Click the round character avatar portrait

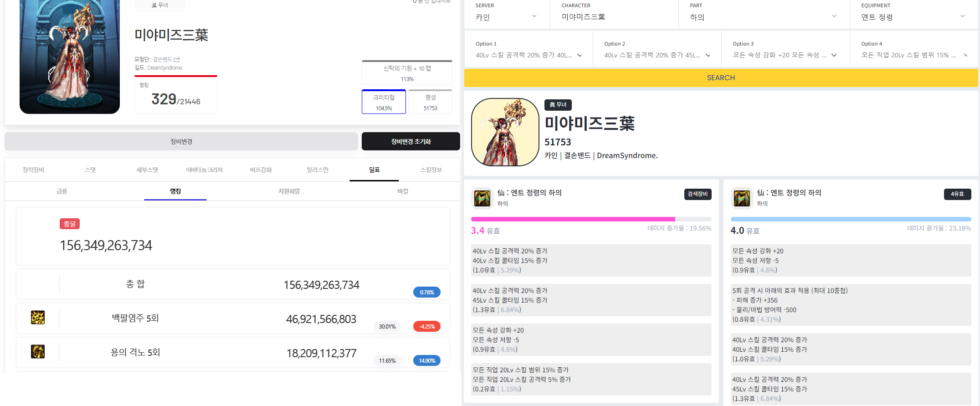coord(505,132)
